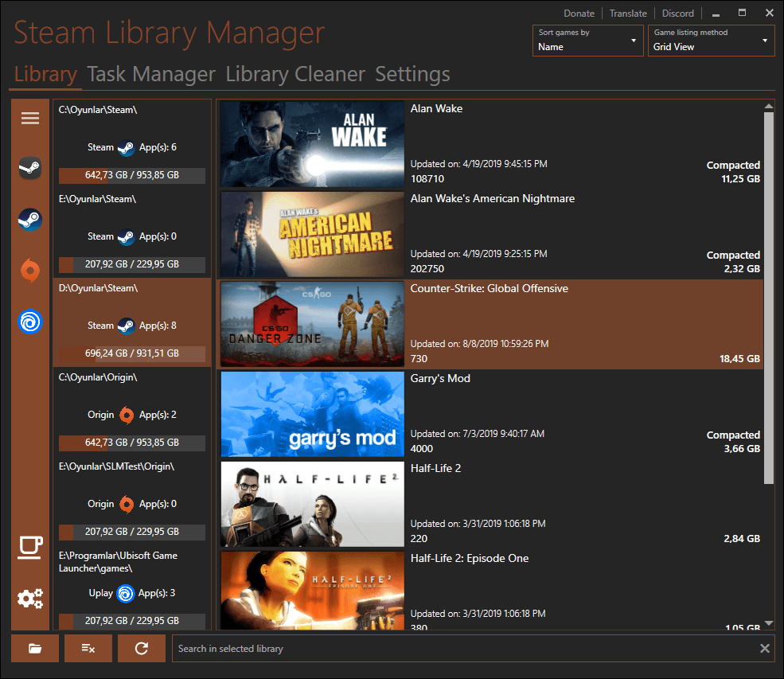Open the gears settings icon in sidebar
Screen dimensions: 784x679
(29, 598)
